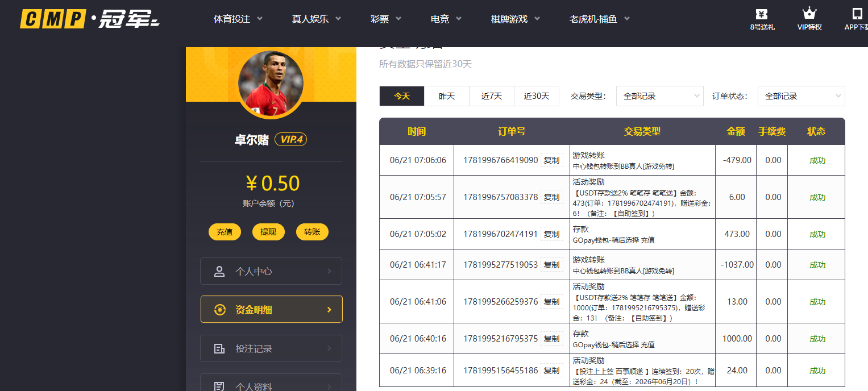This screenshot has height=391, width=868.
Task: Select the 近7天 tab
Action: point(492,96)
